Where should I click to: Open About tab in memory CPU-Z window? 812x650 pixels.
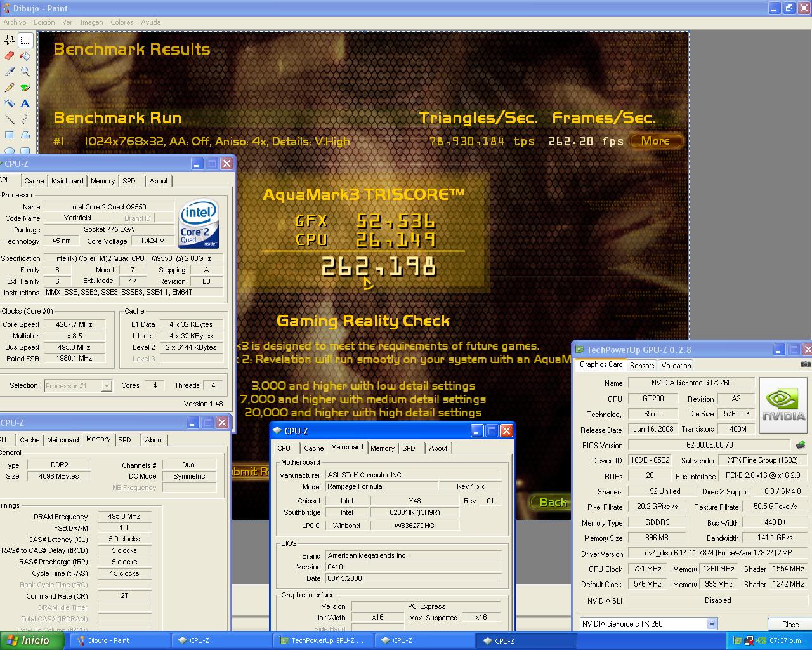[x=154, y=440]
